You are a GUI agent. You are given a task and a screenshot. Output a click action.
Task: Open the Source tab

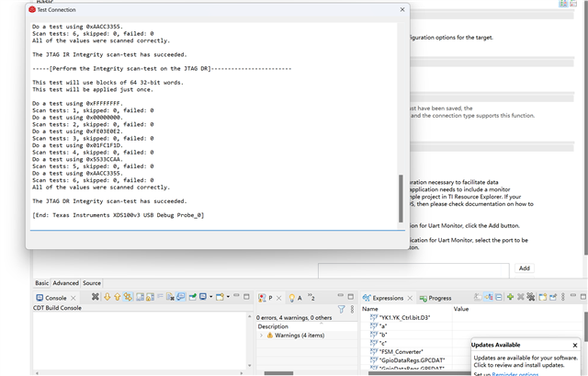[x=92, y=283]
